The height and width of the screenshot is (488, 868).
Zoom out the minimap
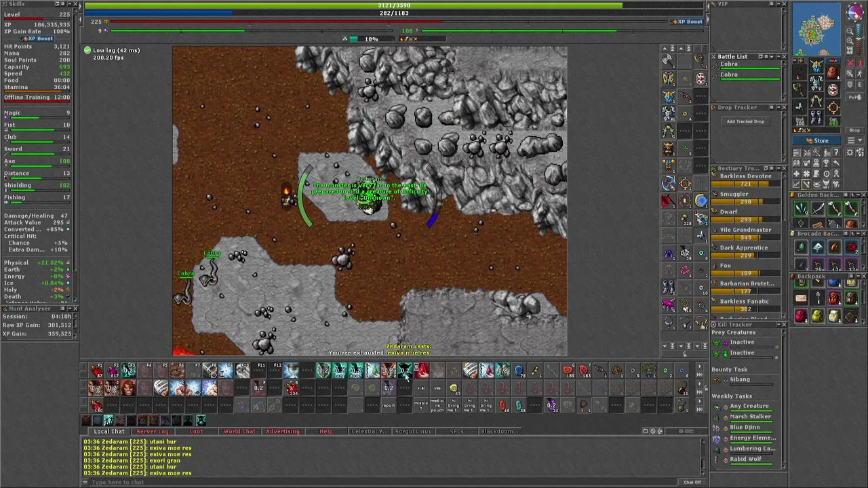click(850, 32)
